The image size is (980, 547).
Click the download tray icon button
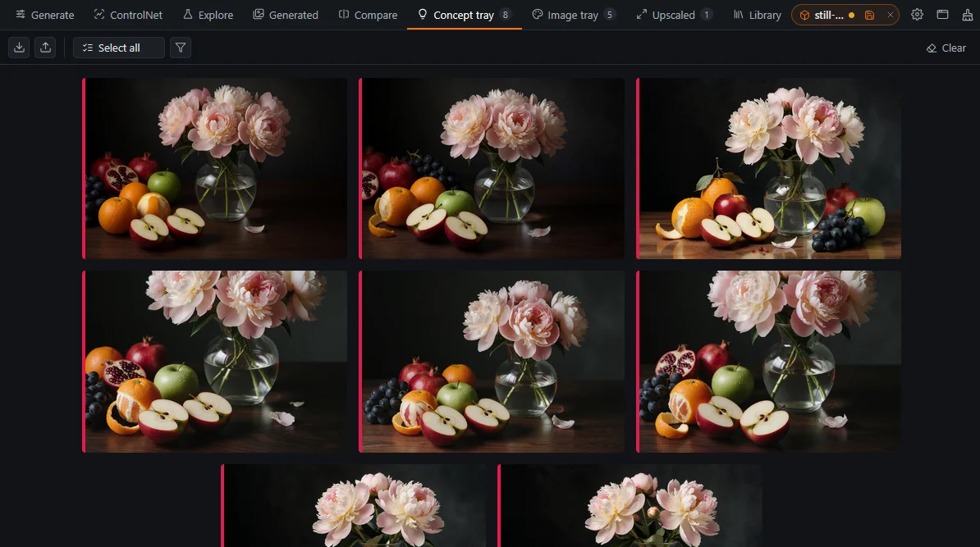pos(20,48)
